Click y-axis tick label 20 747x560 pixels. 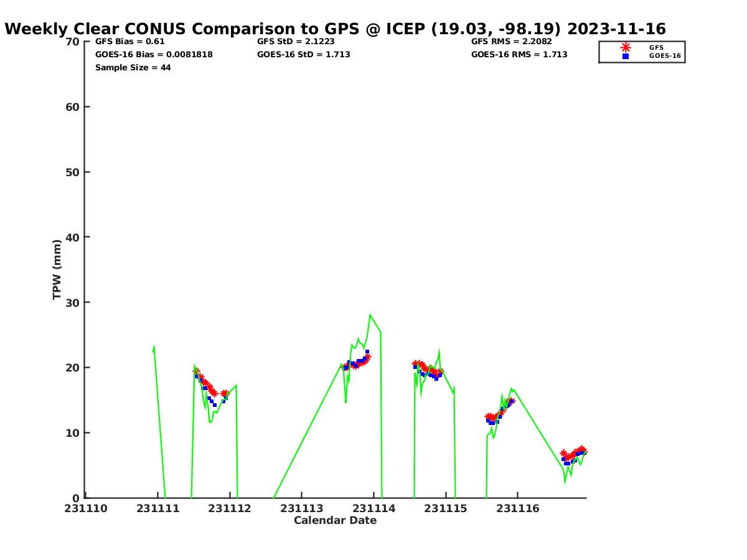coord(73,368)
